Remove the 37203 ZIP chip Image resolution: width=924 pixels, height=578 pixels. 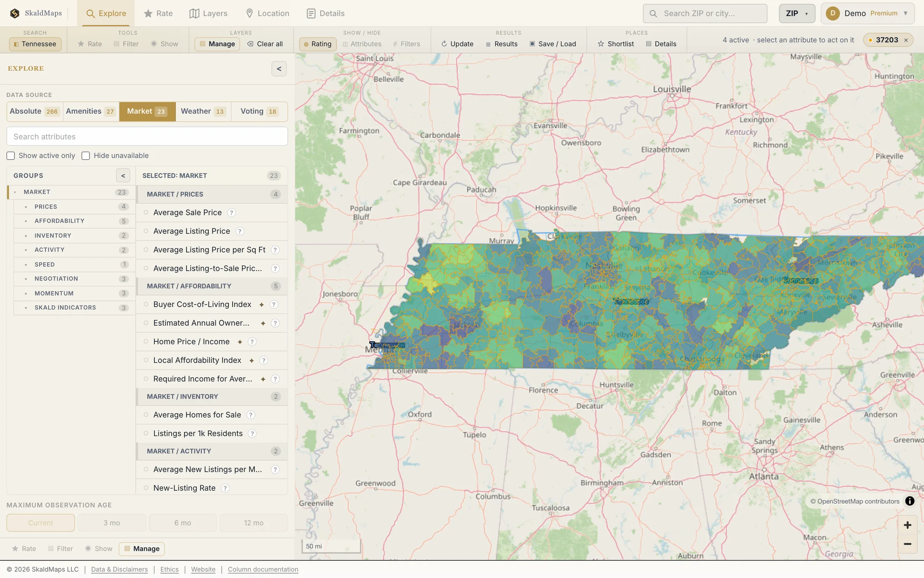tap(906, 40)
